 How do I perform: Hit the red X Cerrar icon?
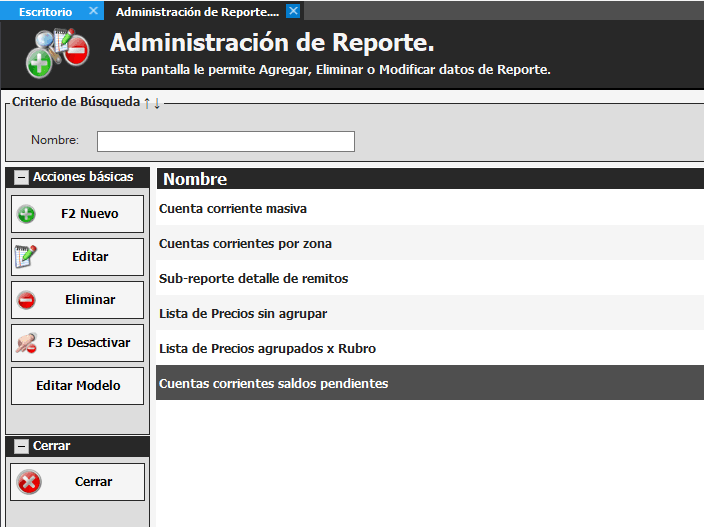30,482
